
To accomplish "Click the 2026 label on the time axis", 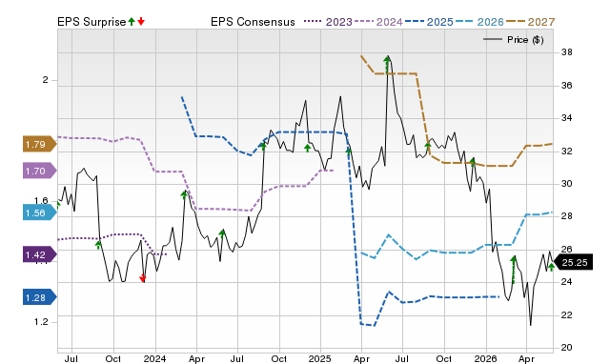I will [485, 358].
